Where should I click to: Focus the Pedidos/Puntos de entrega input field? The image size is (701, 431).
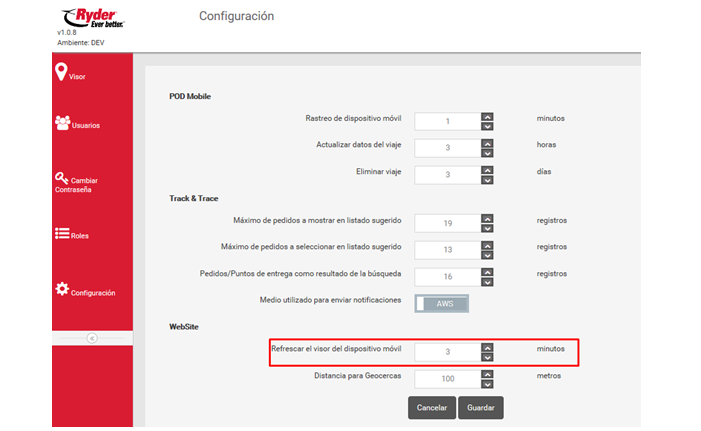[x=447, y=274]
